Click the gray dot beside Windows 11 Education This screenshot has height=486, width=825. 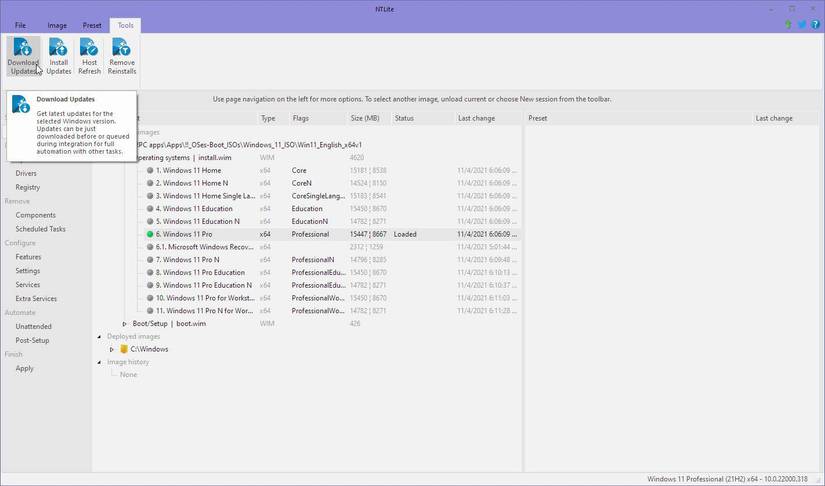tap(150, 209)
